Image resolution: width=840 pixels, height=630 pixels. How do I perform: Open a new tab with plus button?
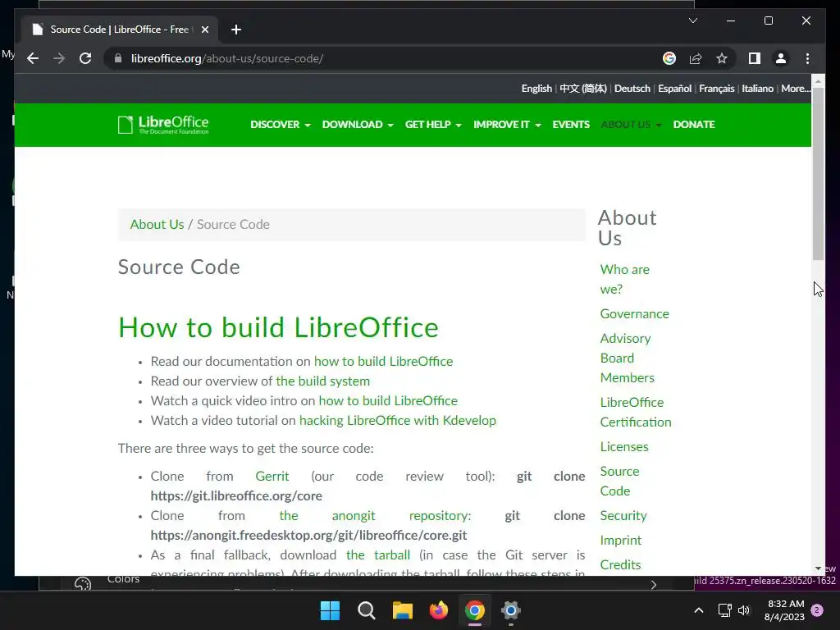coord(236,30)
